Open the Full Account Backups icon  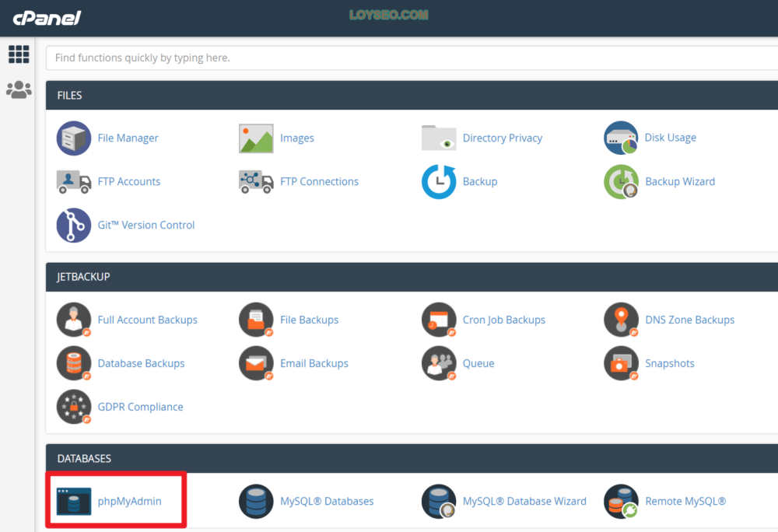click(73, 320)
